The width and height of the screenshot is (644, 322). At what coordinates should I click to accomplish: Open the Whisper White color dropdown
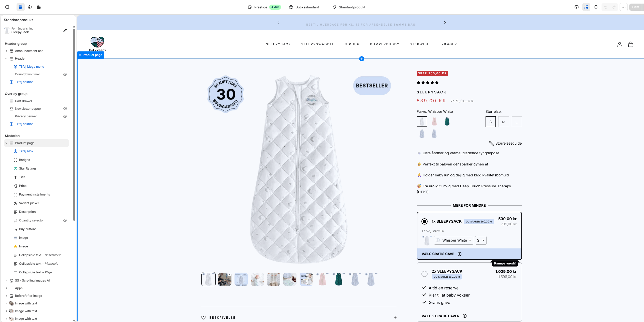point(453,240)
